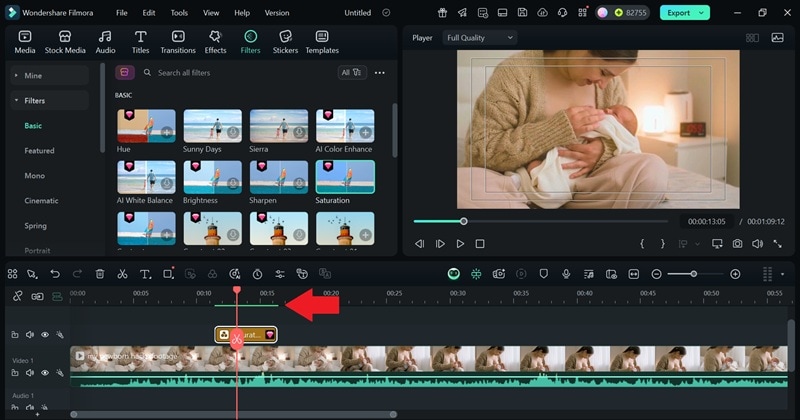Viewport: 800px width, 420px height.
Task: Switch to the Titles tab
Action: (x=140, y=42)
